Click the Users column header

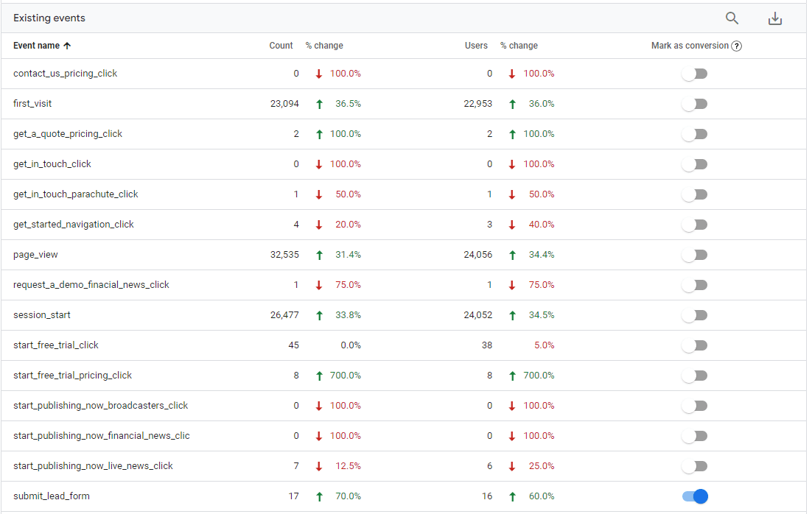click(x=476, y=46)
